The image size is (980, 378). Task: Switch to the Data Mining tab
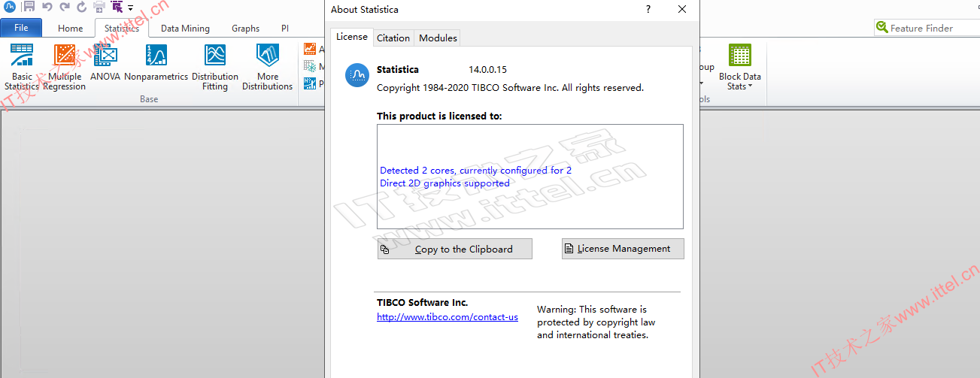pos(185,29)
